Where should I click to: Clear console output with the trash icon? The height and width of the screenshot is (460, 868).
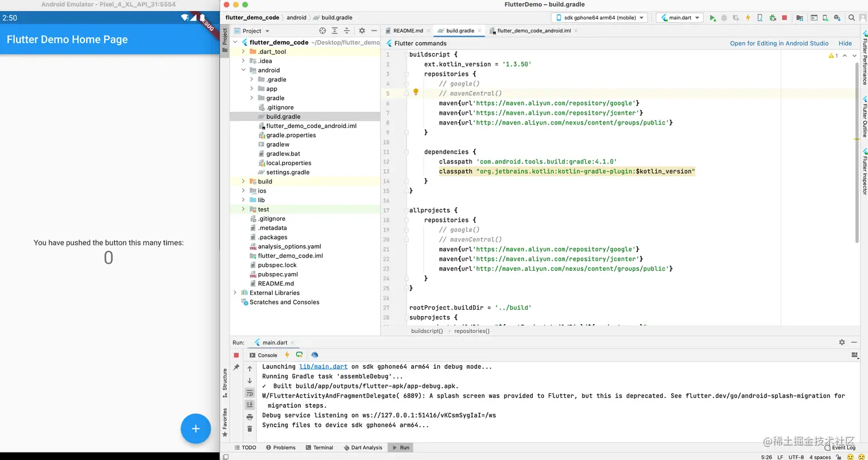[x=250, y=428]
